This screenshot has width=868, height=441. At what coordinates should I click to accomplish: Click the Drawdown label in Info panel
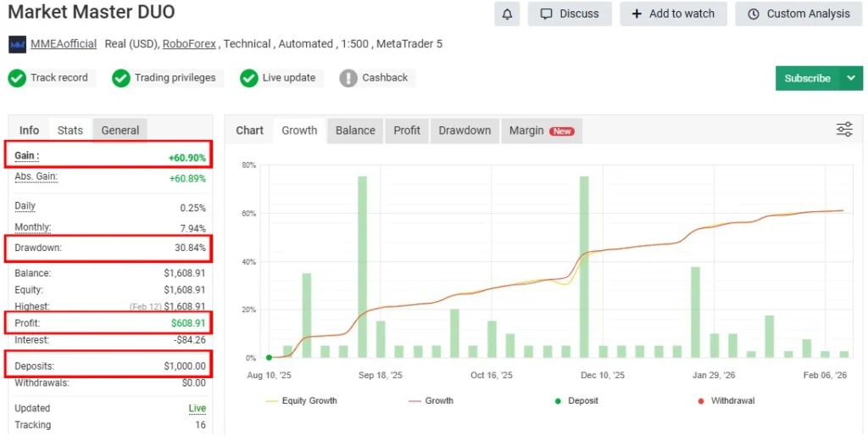point(38,248)
